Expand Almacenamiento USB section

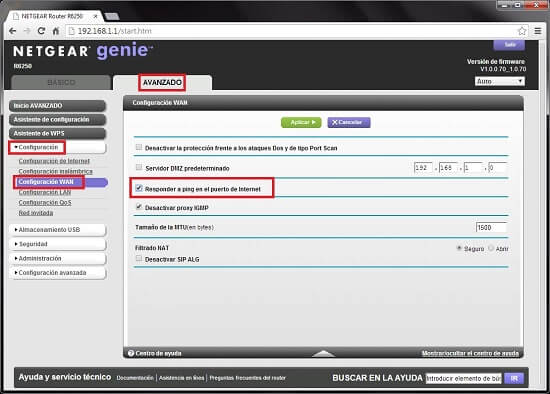point(58,229)
